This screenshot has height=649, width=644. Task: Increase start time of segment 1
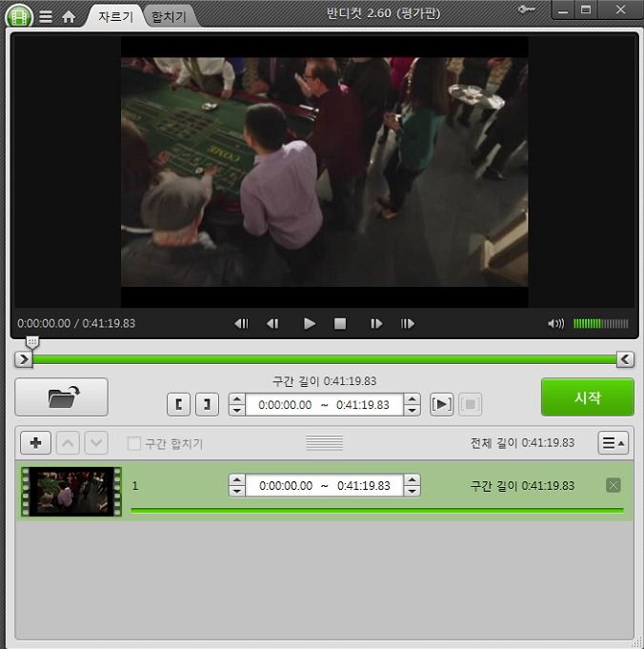237,479
